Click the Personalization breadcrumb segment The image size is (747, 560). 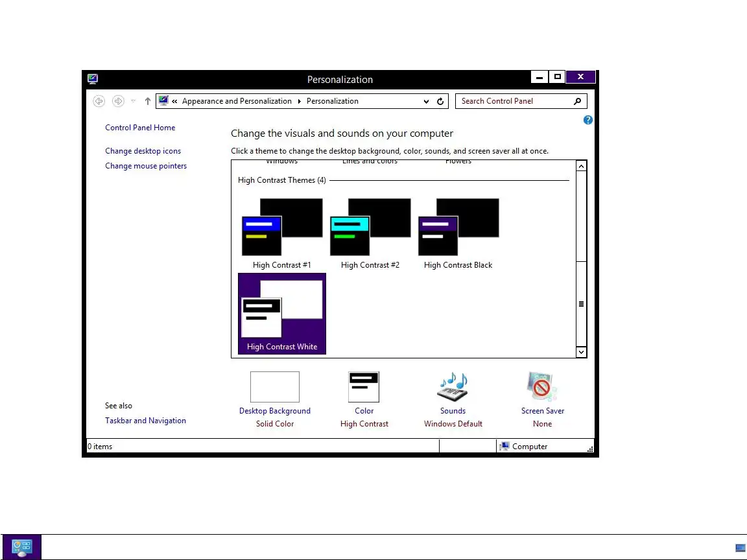pyautogui.click(x=333, y=101)
